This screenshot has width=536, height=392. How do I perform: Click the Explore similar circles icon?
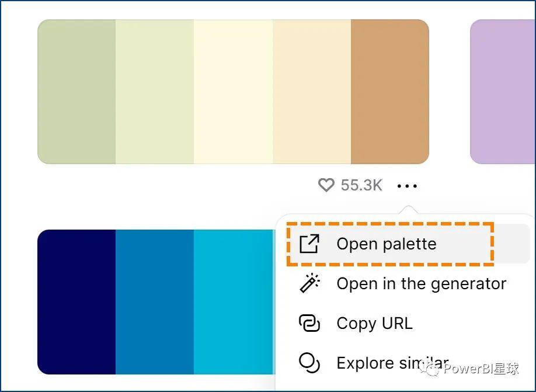click(x=309, y=363)
